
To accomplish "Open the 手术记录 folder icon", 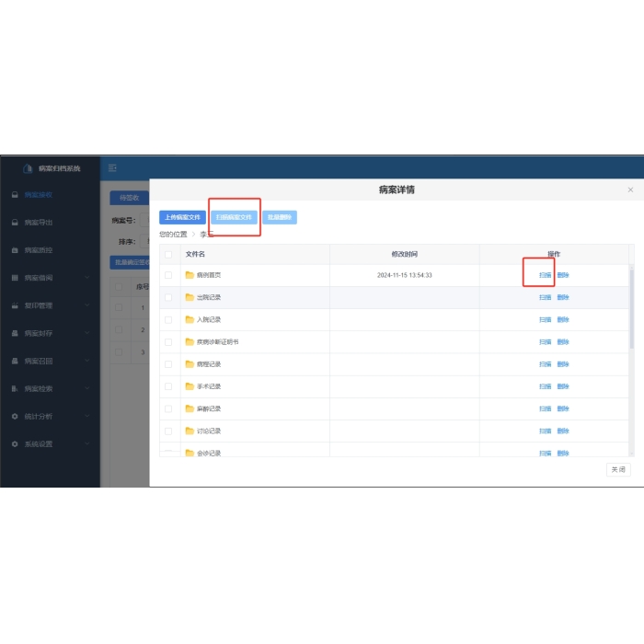I will pos(190,386).
